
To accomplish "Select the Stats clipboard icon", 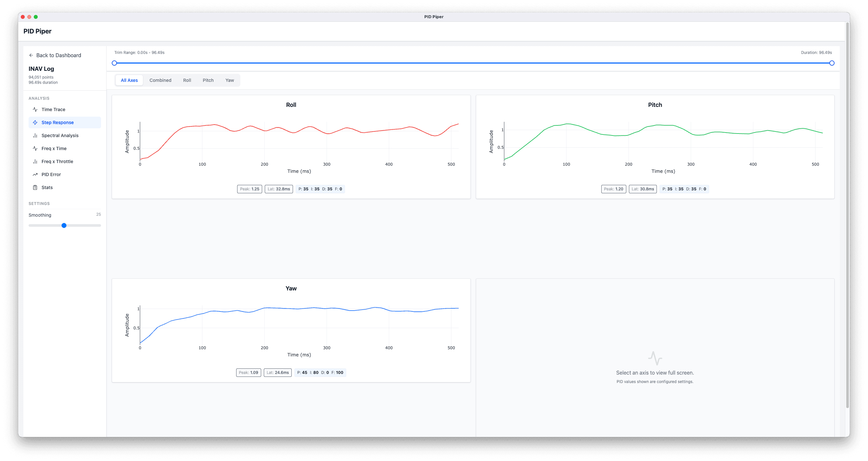I will point(35,187).
